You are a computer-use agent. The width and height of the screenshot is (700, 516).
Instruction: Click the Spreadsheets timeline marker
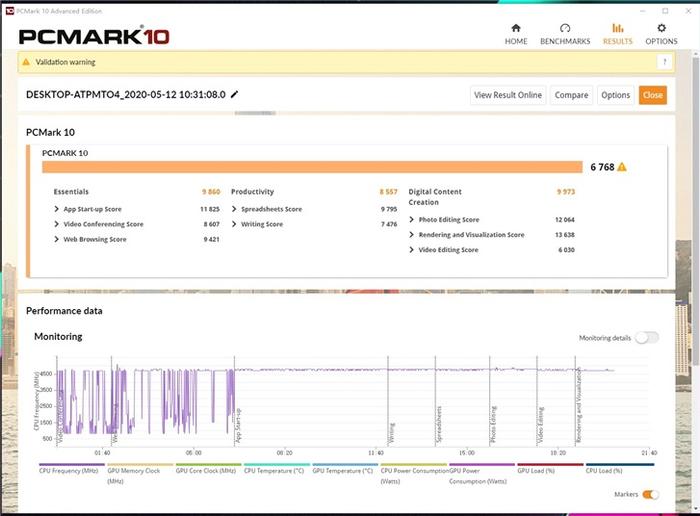439,424
